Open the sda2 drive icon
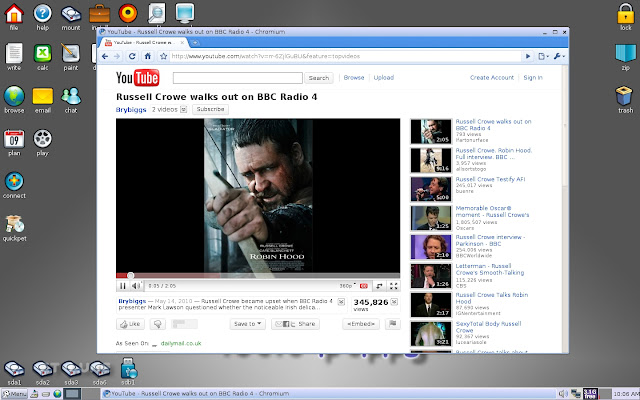Viewport: 640px width, 400px height. (x=42, y=369)
